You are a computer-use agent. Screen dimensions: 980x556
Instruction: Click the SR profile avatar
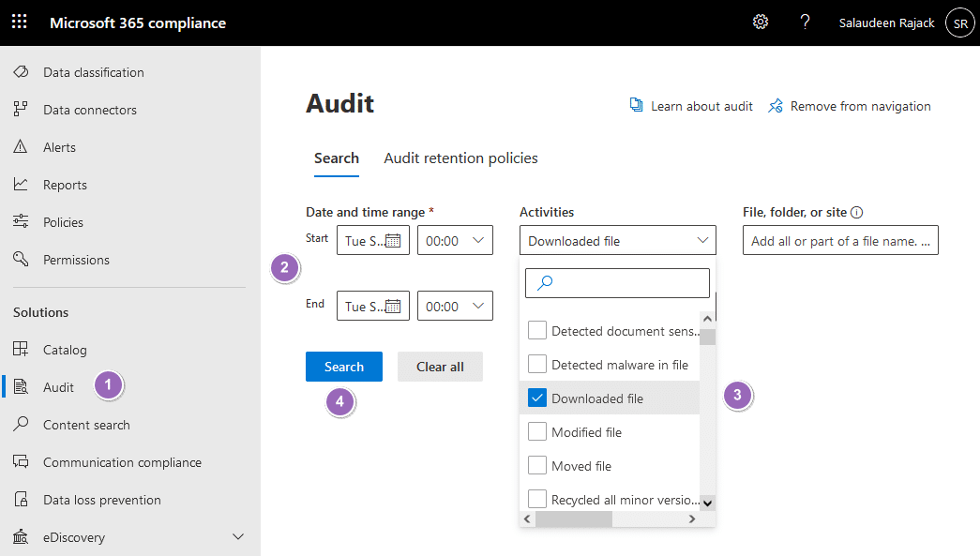(959, 23)
